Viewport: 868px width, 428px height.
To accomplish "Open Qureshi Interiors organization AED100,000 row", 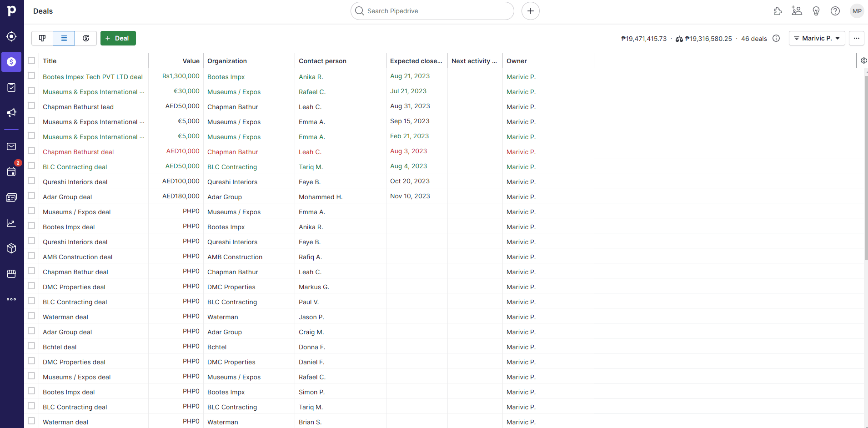I will coord(232,182).
